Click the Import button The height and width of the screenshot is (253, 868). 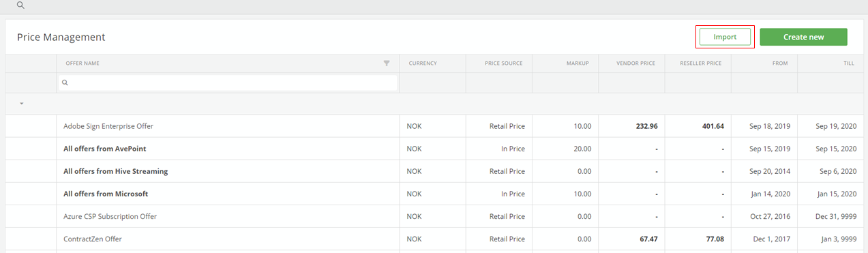[x=725, y=37]
